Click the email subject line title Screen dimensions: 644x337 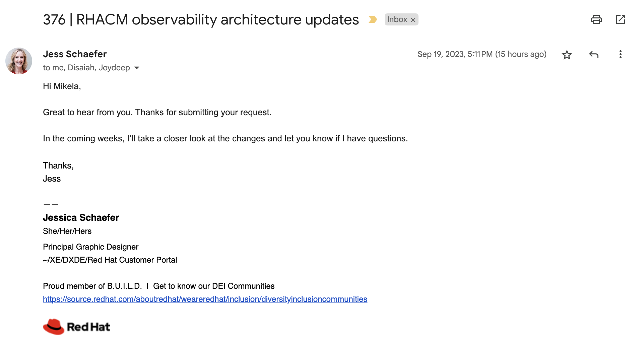click(201, 20)
